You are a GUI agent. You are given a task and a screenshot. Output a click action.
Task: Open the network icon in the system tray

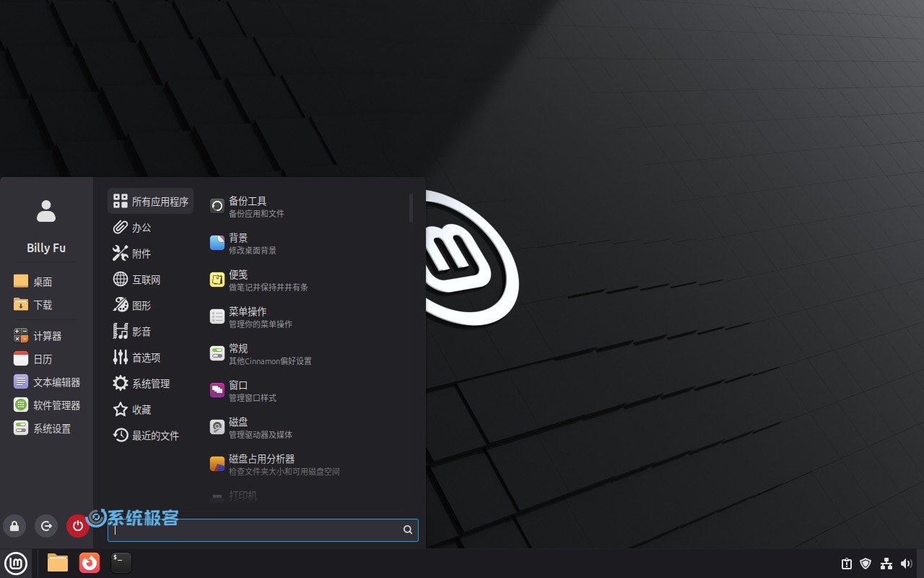point(886,564)
